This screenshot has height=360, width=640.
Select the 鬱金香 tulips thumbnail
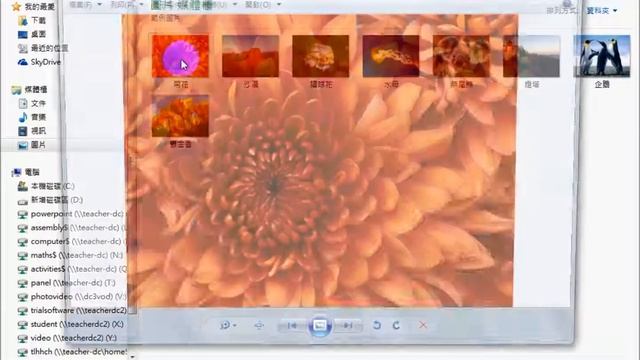pos(180,116)
